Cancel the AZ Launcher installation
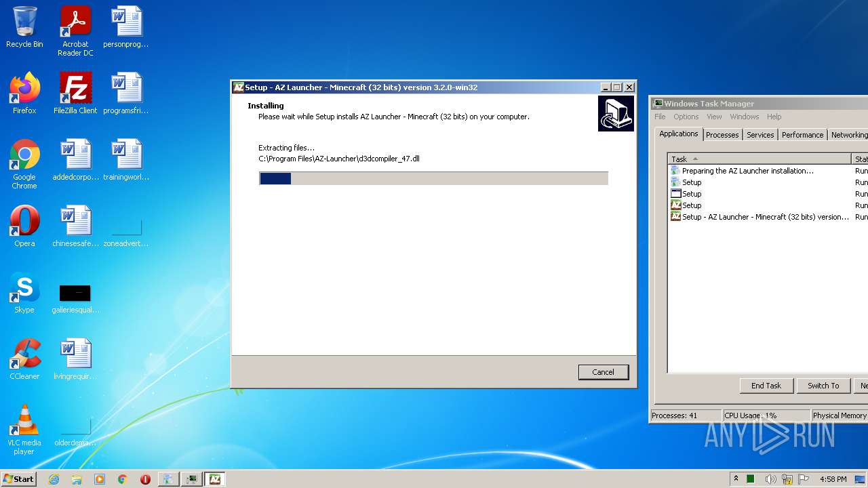 click(x=603, y=372)
